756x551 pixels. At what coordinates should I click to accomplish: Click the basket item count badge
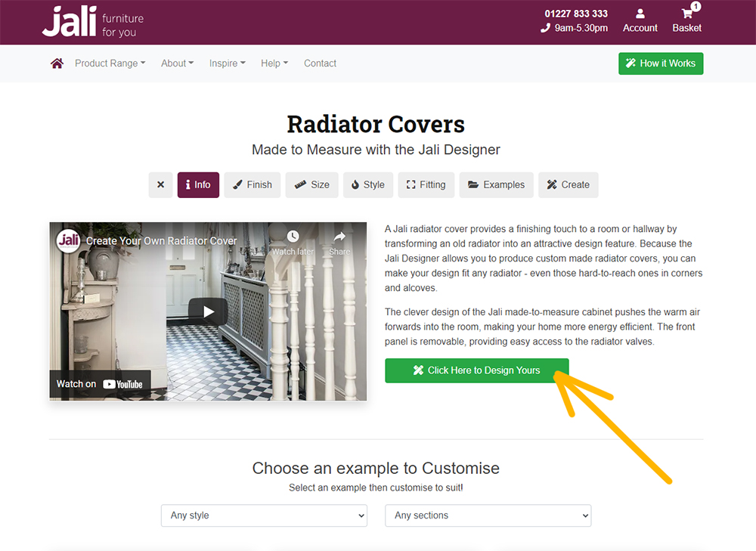[x=696, y=6]
